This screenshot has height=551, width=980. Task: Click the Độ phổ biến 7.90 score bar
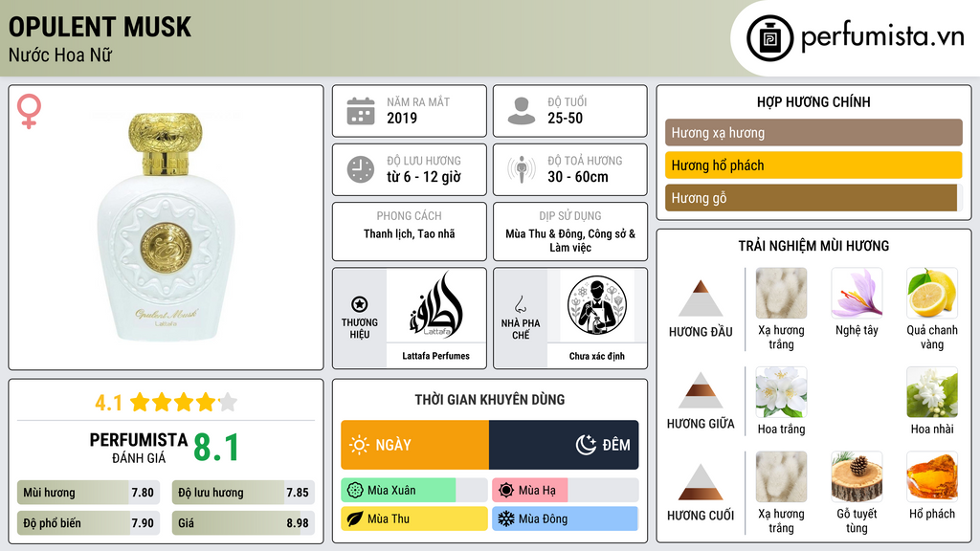pyautogui.click(x=88, y=523)
